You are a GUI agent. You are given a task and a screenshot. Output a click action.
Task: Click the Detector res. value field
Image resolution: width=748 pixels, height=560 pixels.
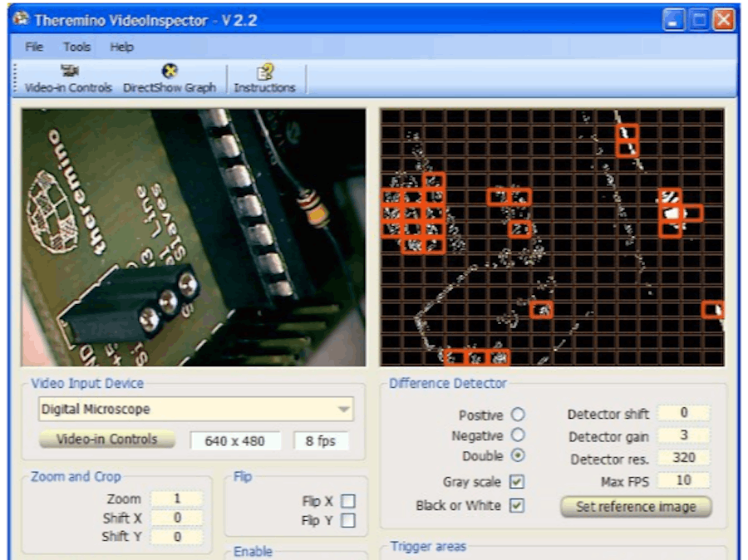684,458
